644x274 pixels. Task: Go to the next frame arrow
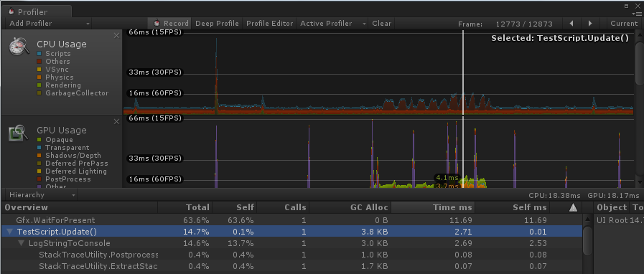(x=590, y=24)
